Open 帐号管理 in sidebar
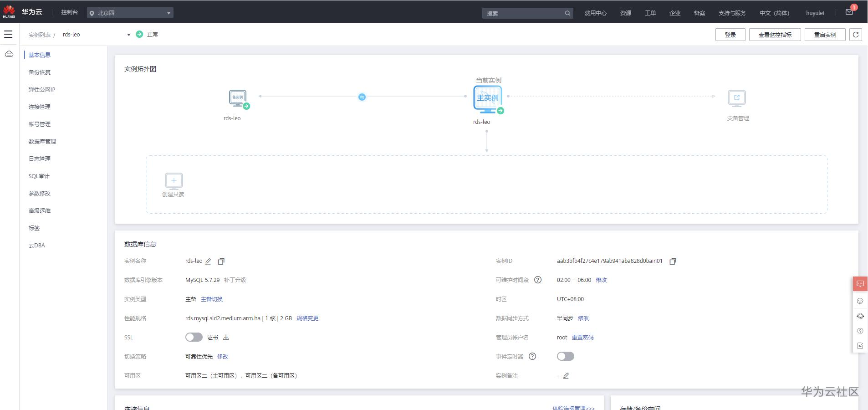868x410 pixels. [x=40, y=124]
